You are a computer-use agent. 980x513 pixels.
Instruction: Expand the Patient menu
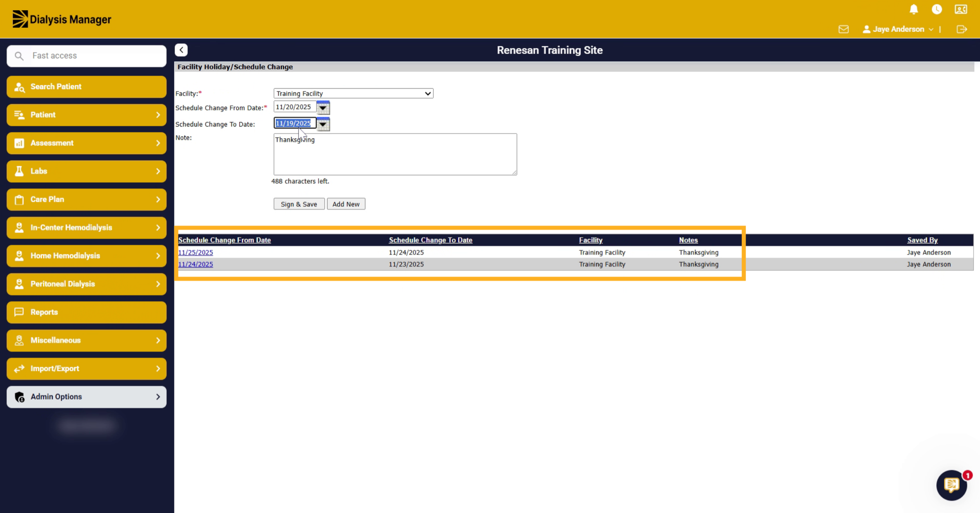(87, 115)
